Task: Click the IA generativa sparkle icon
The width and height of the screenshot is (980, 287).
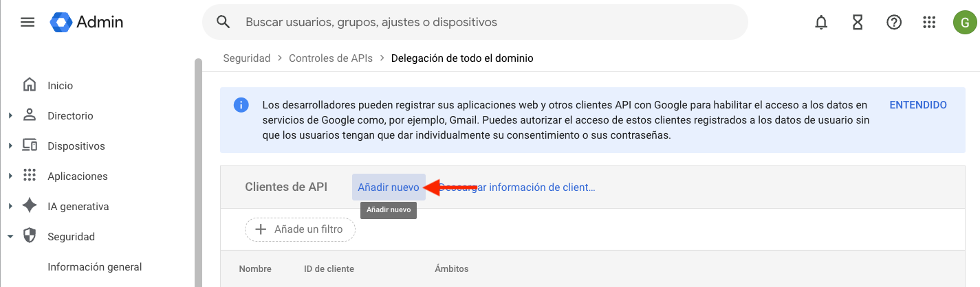Action: [30, 206]
